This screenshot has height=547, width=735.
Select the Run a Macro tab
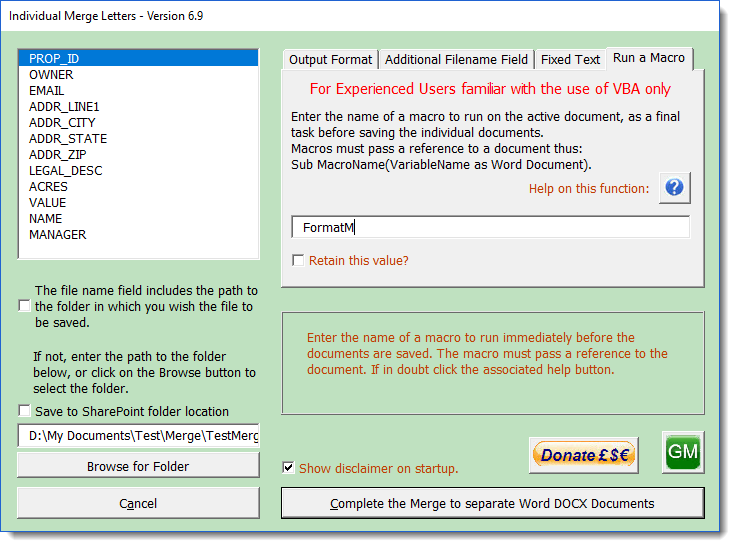pos(649,58)
